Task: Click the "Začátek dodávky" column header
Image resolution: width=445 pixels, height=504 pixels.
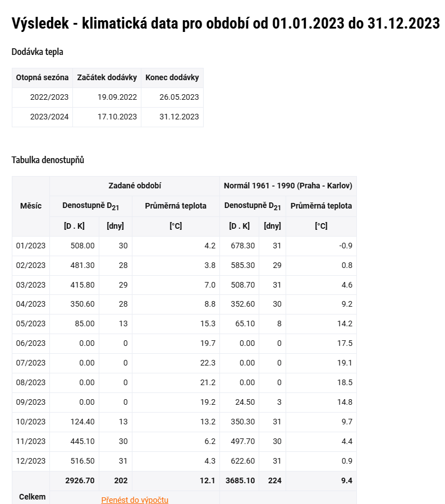Action: (x=107, y=78)
